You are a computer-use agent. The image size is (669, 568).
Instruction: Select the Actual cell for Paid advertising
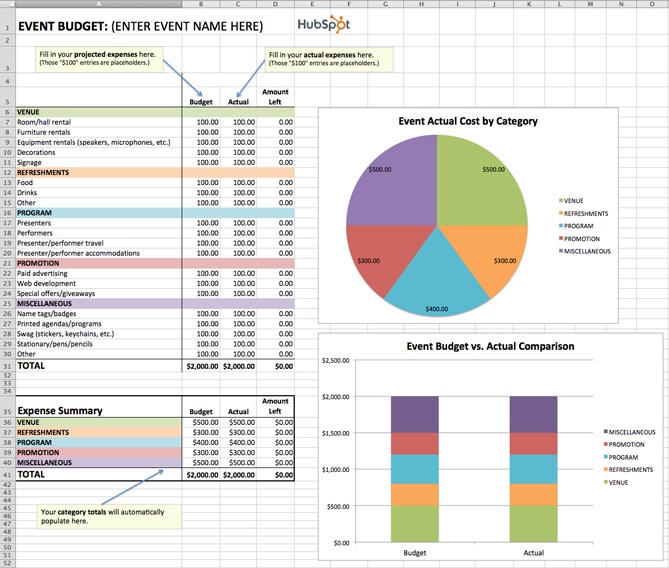238,273
